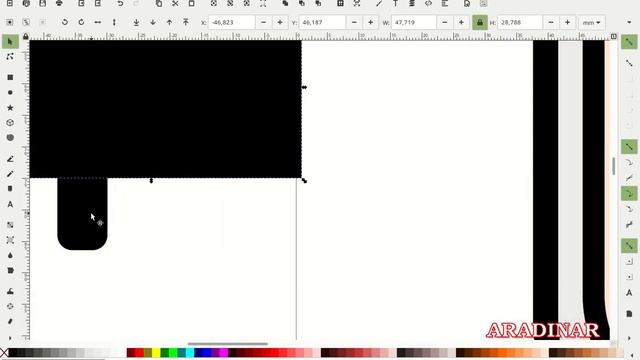The image size is (640, 360).
Task: Select the Selector arrow tool
Action: click(x=10, y=42)
